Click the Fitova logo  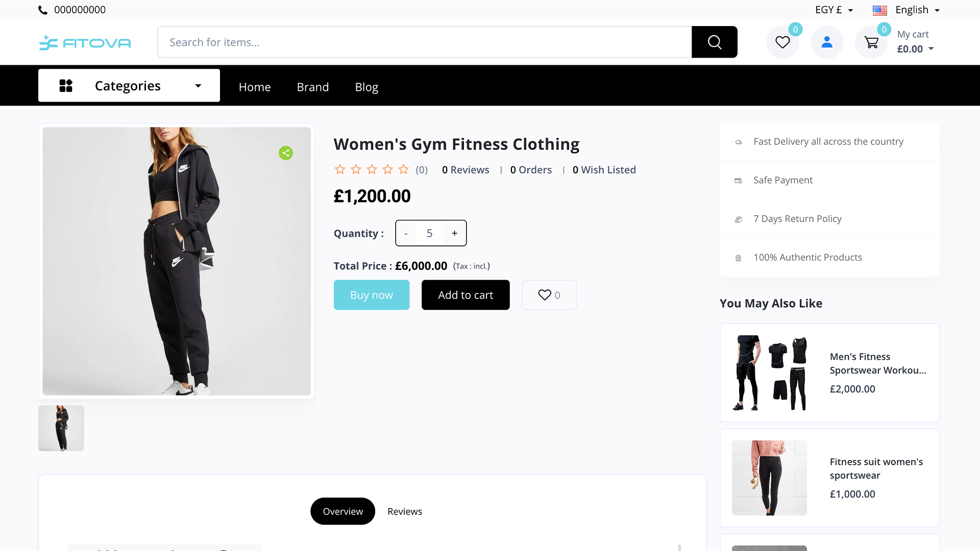[x=85, y=43]
